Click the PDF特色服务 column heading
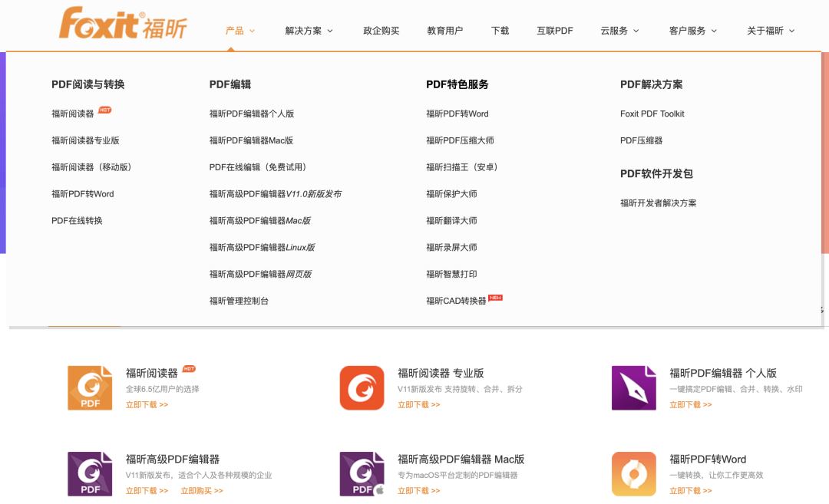Viewport: 829px width, 504px height. coord(457,84)
